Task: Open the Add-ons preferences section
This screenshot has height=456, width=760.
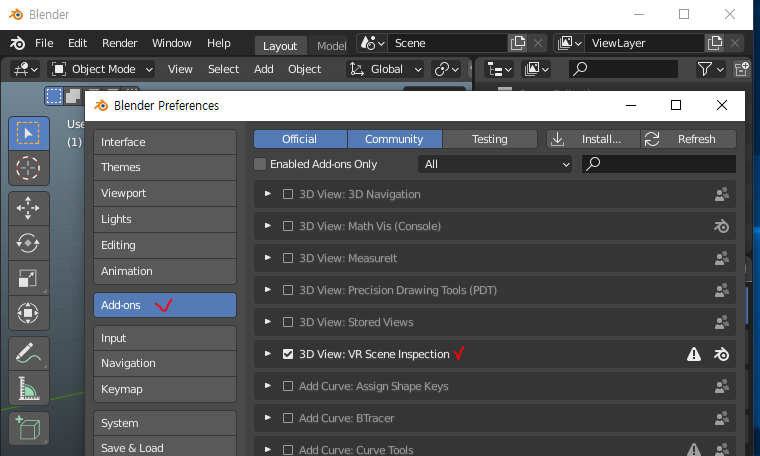Action: [x=165, y=305]
